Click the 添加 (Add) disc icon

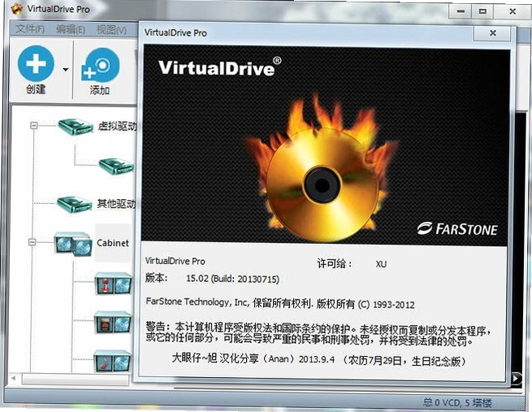[x=101, y=65]
